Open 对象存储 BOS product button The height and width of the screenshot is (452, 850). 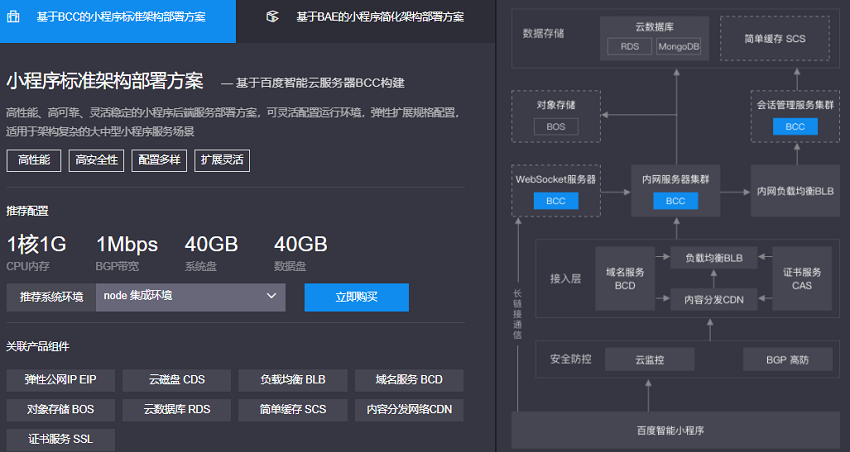[61, 410]
